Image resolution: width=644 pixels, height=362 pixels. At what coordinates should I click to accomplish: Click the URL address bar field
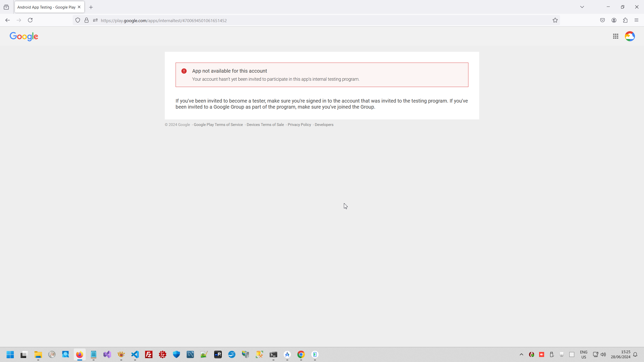pyautogui.click(x=302, y=20)
